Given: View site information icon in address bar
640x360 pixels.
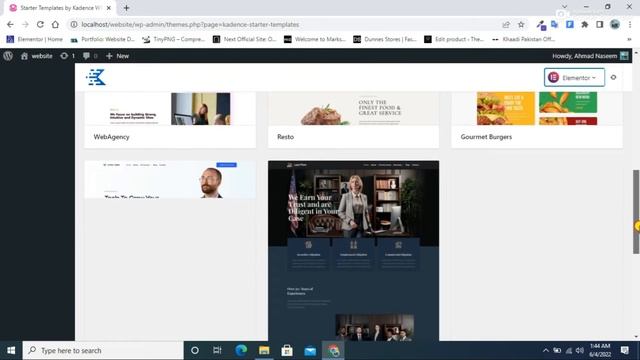Looking at the screenshot, I should point(74,24).
